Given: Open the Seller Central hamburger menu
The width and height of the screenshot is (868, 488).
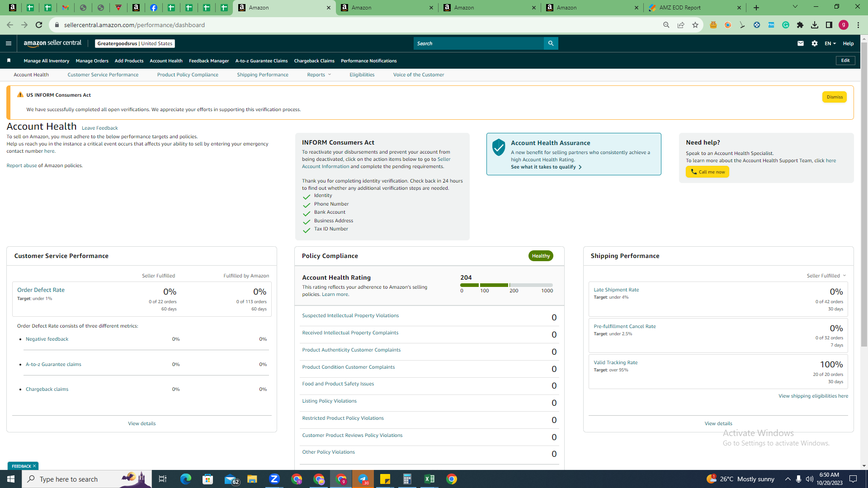Looking at the screenshot, I should 8,43.
